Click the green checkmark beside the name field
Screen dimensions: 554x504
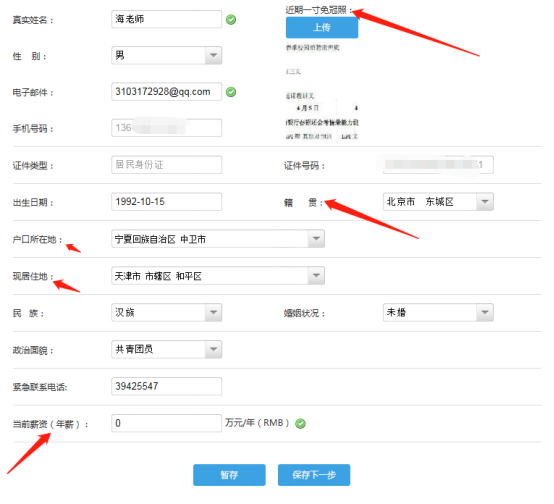231,19
